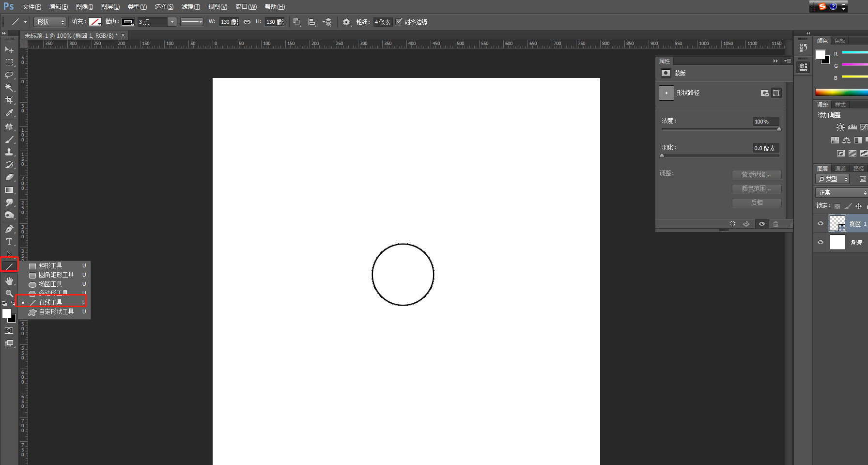868x465 pixels.
Task: Open stroke line style dropdown
Action: coord(192,22)
